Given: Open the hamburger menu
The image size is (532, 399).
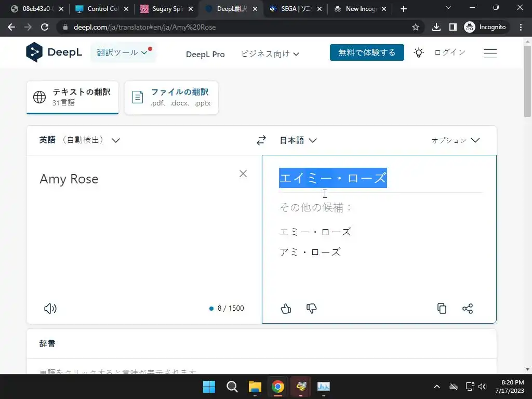Looking at the screenshot, I should click(x=490, y=54).
